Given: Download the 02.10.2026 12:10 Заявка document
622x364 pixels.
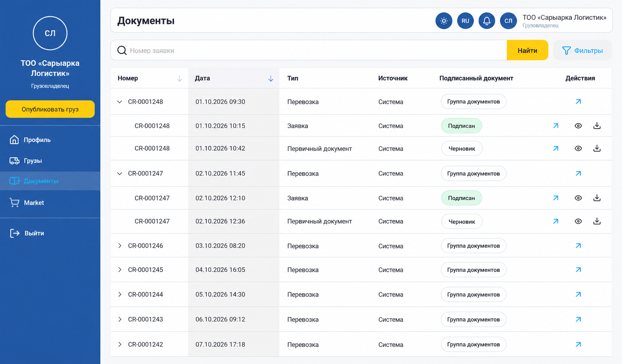Looking at the screenshot, I should coord(597,198).
